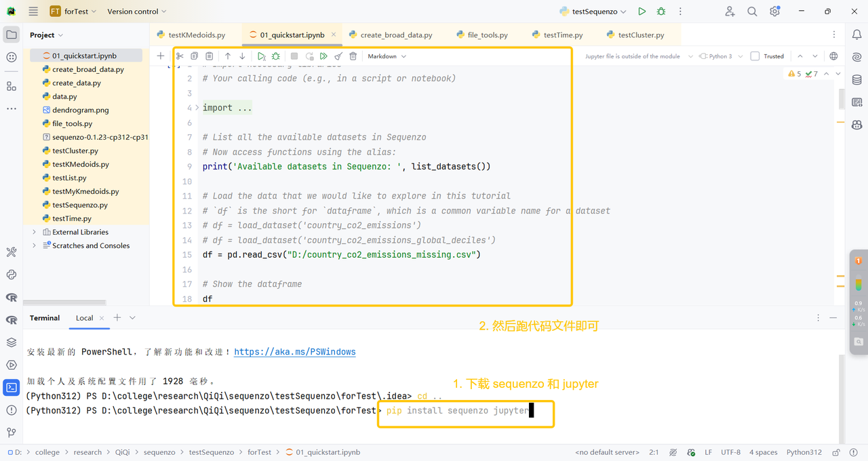Fold the import region on line 4
The height and width of the screenshot is (461, 868).
click(x=197, y=108)
